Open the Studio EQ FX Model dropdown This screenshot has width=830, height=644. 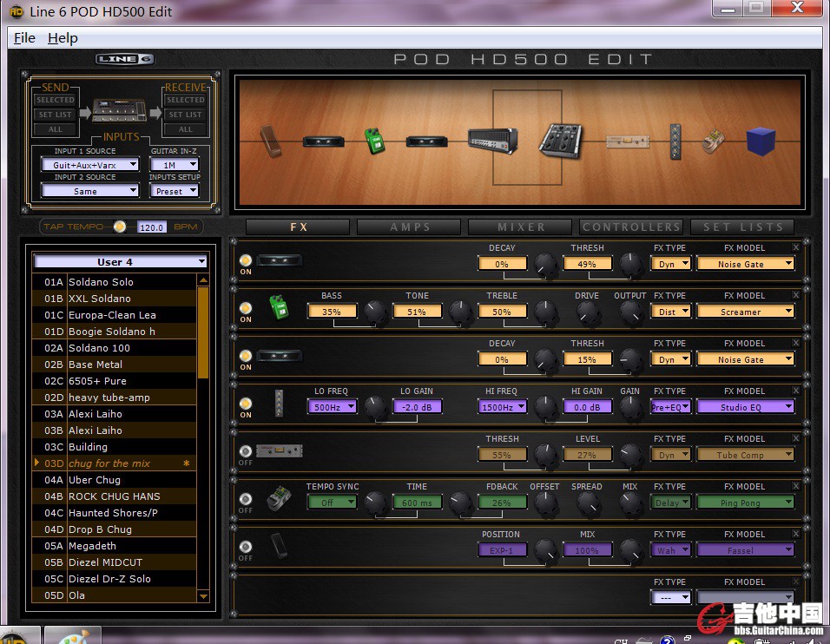tap(746, 407)
